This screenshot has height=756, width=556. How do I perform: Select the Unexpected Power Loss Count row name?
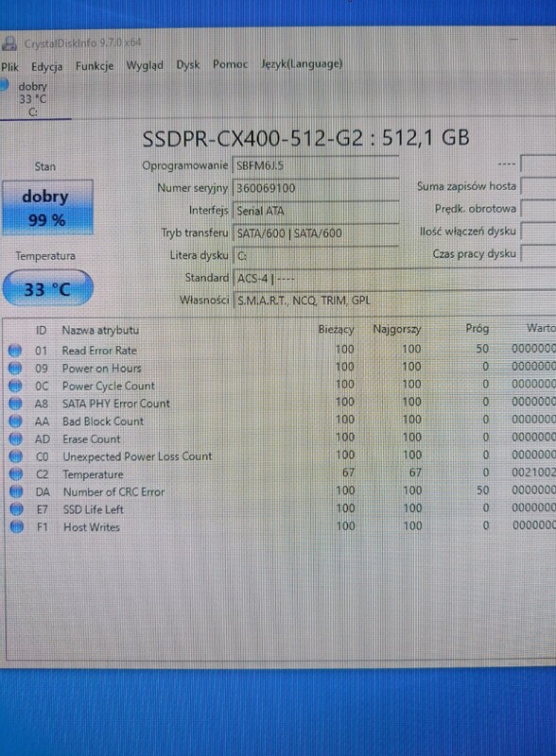[137, 456]
